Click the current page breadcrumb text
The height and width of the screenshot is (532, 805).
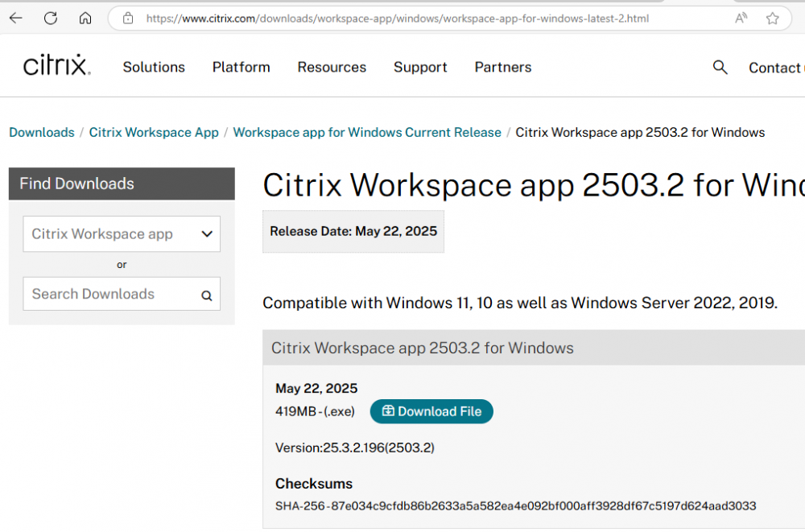(640, 133)
